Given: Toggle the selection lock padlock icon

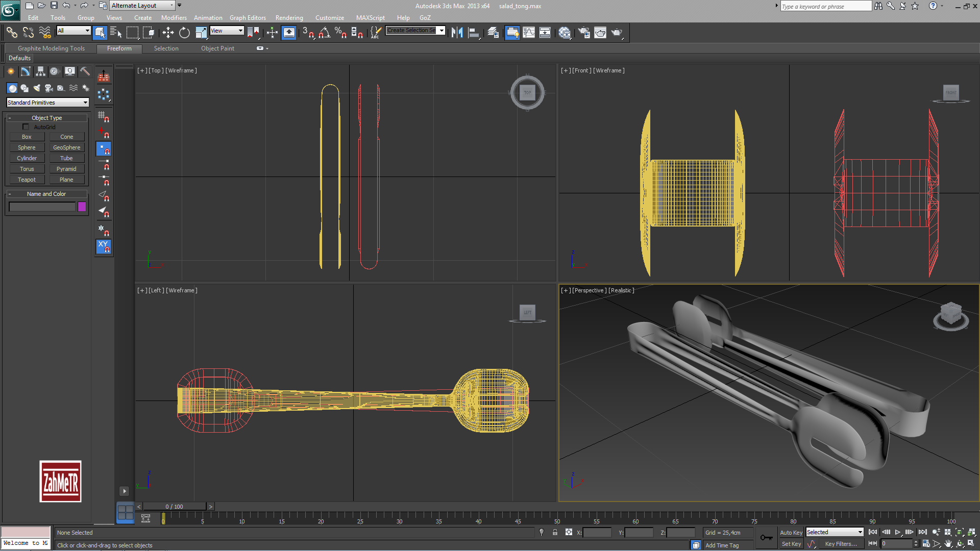Looking at the screenshot, I should point(555,532).
